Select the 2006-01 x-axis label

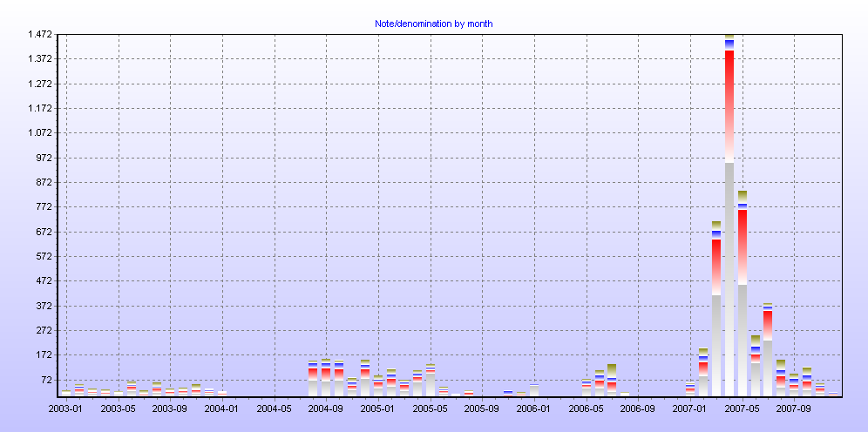click(x=534, y=408)
